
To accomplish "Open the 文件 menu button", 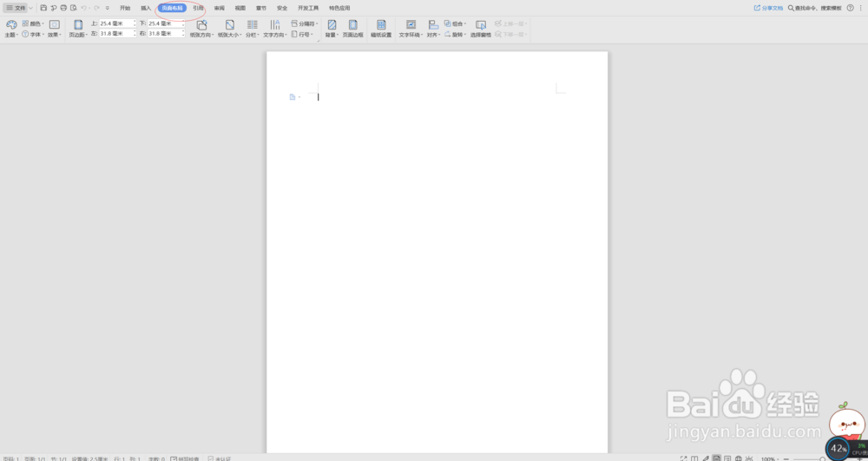I will [x=16, y=9].
